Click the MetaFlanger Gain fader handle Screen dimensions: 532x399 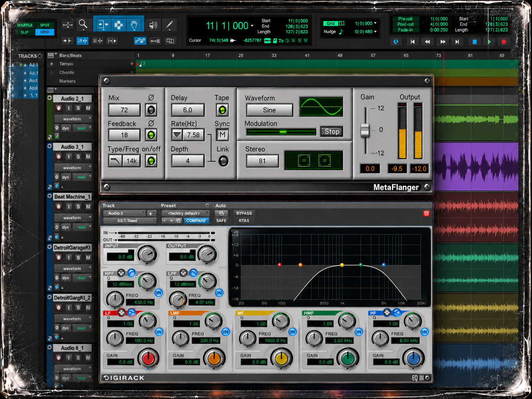365,130
